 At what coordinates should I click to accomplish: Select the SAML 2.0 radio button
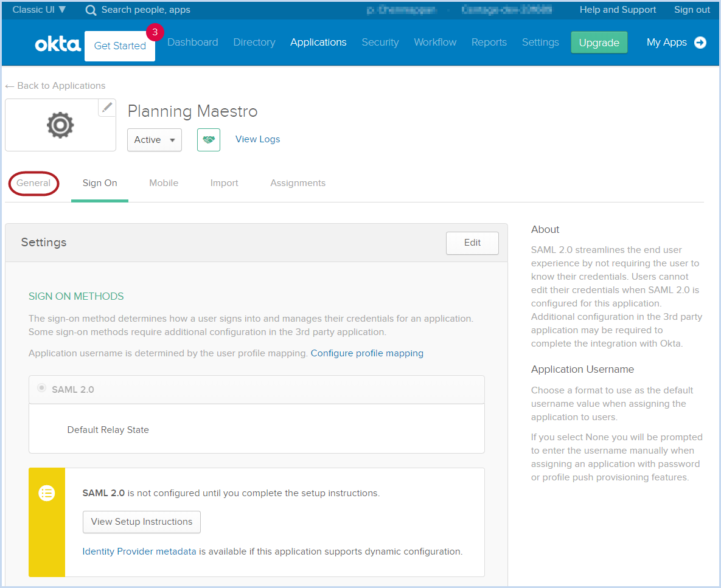pos(41,388)
